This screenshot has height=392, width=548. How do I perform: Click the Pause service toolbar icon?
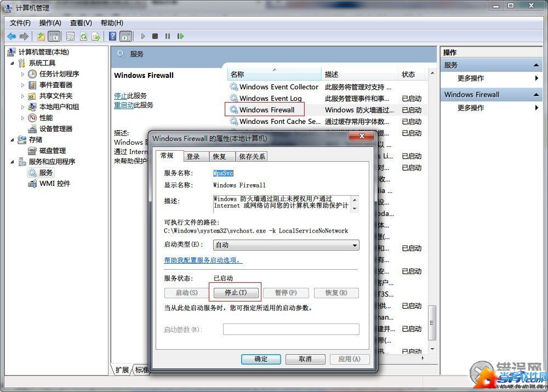(x=168, y=36)
